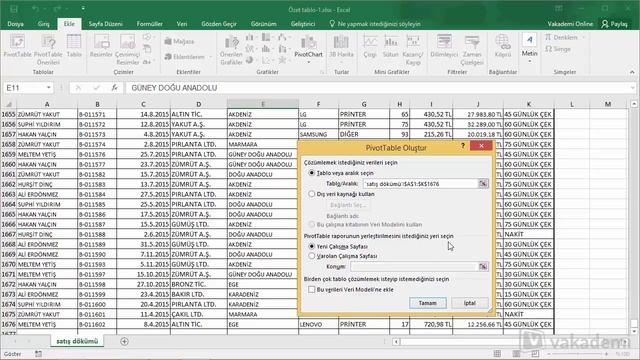Select row header 1660
Image resolution: width=640 pixels, height=360 pixels.
pyautogui.click(x=8, y=164)
